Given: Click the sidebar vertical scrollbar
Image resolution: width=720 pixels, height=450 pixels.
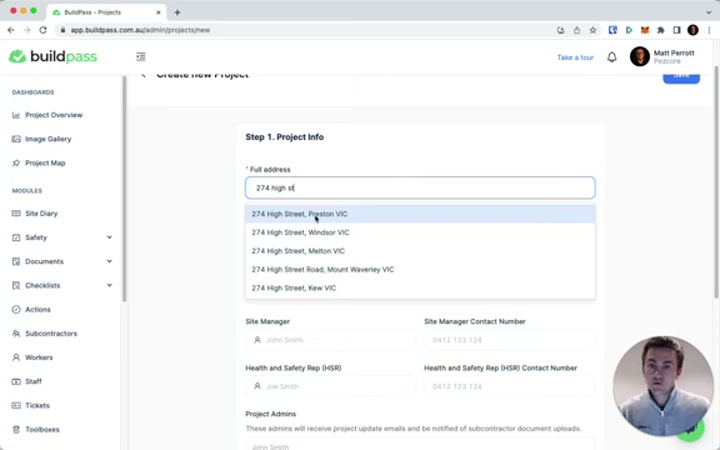Looking at the screenshot, I should [x=124, y=189].
